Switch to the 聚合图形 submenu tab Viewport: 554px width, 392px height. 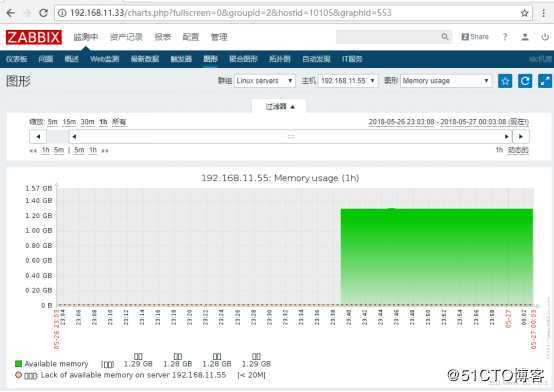[243, 59]
